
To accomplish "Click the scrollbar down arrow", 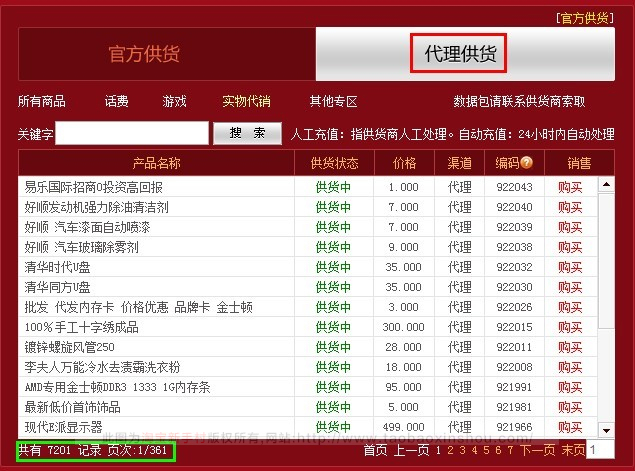I will pos(606,432).
